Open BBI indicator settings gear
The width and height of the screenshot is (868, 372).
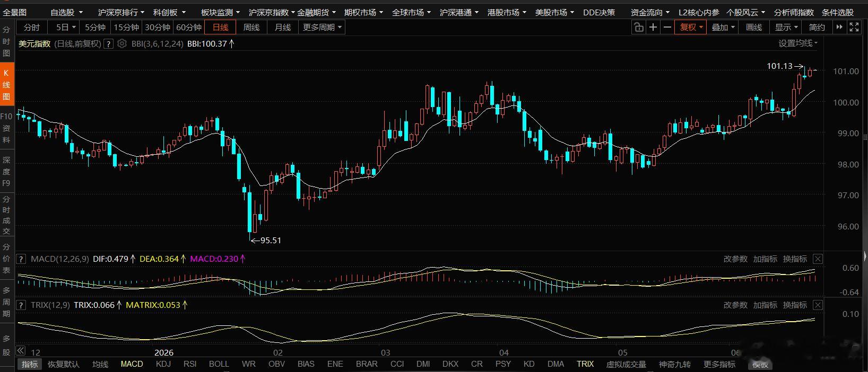point(122,44)
